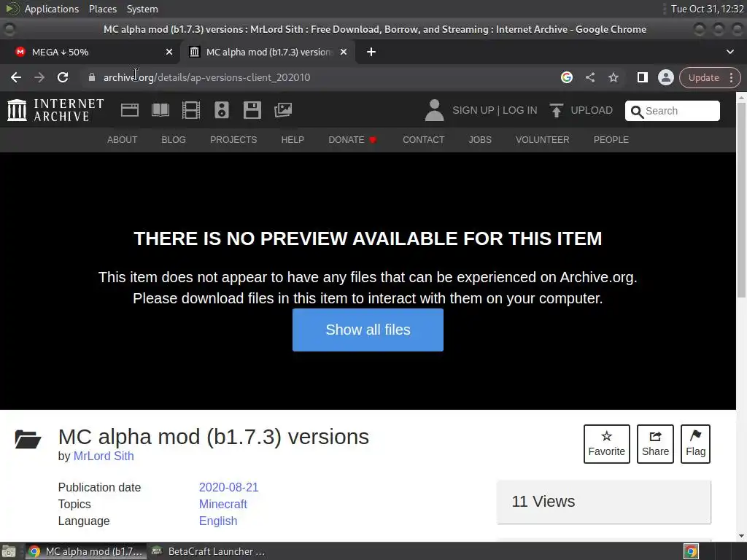Click the clock Tue Oct 31, 12:32
This screenshot has height=560, width=747.
[x=707, y=9]
